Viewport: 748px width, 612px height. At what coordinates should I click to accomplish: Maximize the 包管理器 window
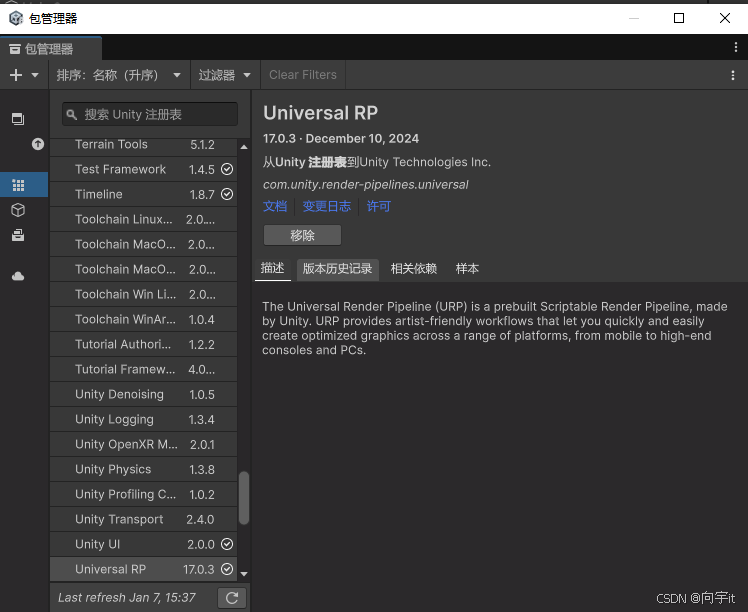pyautogui.click(x=679, y=18)
